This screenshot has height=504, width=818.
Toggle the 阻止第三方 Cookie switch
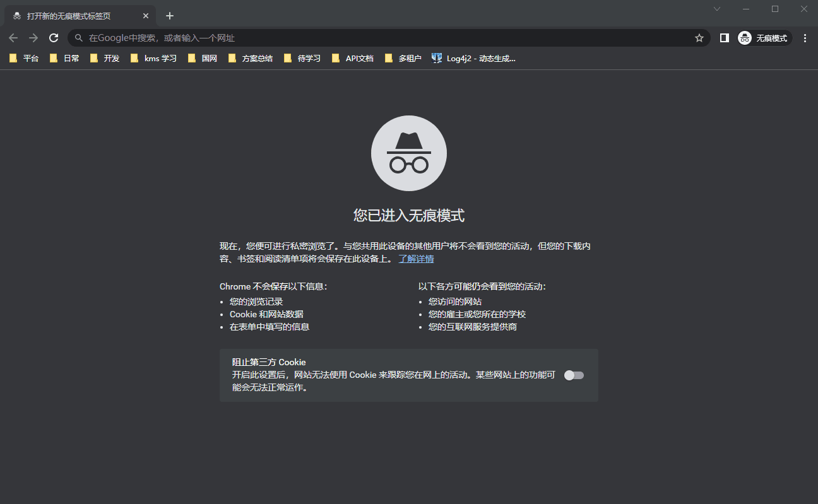click(574, 375)
